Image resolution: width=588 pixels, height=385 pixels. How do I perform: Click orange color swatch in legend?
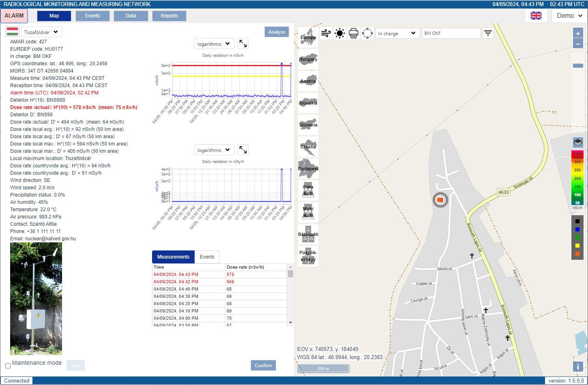click(577, 254)
